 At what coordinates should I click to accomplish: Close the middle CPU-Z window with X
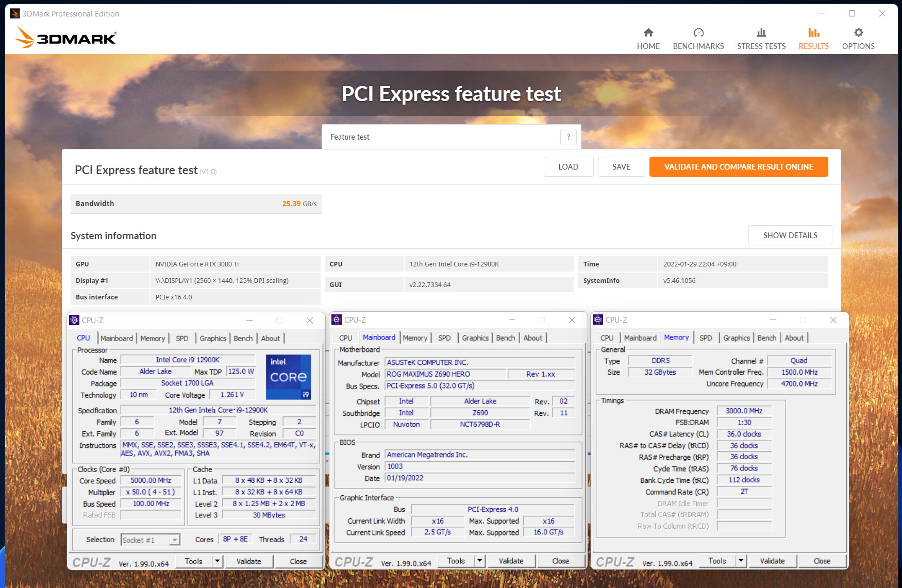tap(572, 320)
